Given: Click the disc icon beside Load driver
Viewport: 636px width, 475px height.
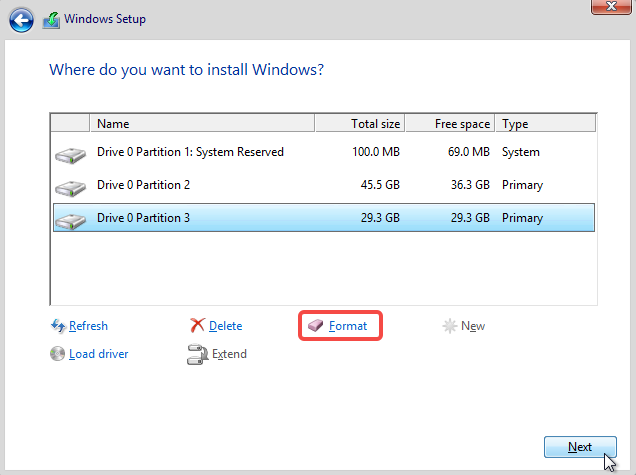Looking at the screenshot, I should [57, 354].
